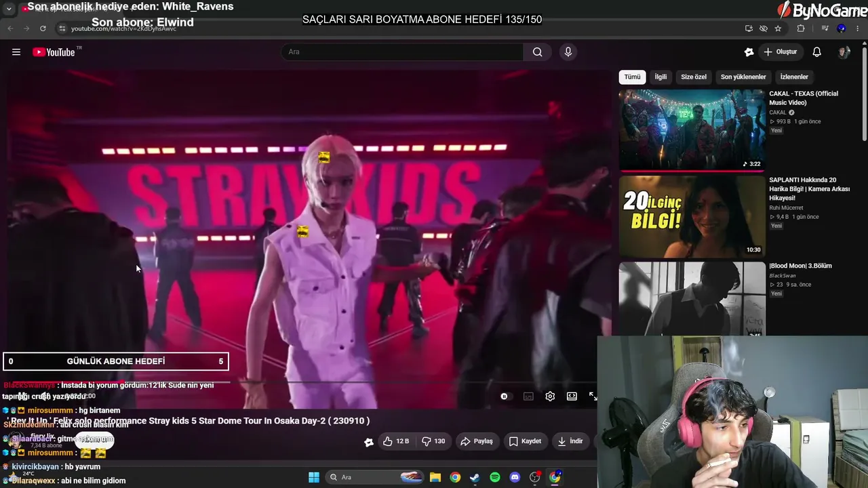
Task: Open the Oluştur create menu
Action: tap(781, 52)
